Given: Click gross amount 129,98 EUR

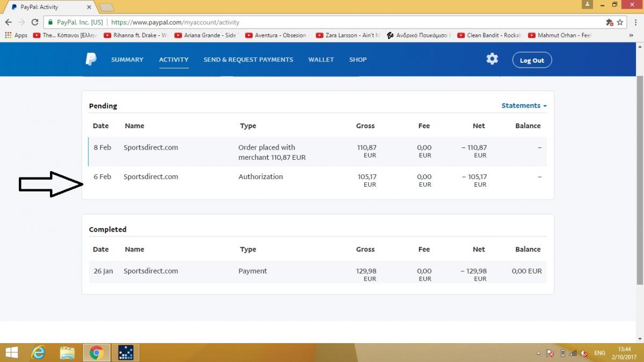Looking at the screenshot, I should tap(366, 275).
